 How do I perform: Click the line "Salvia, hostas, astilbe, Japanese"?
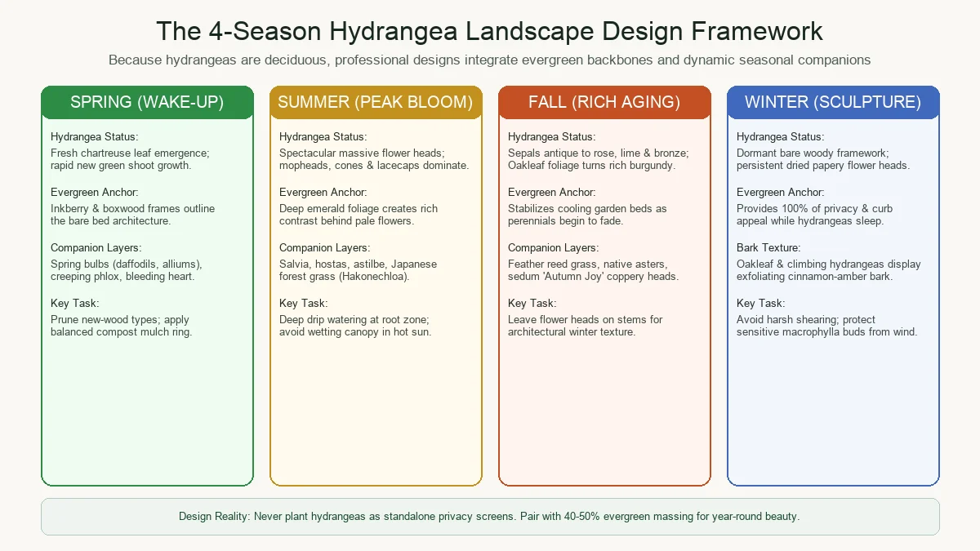(x=359, y=264)
